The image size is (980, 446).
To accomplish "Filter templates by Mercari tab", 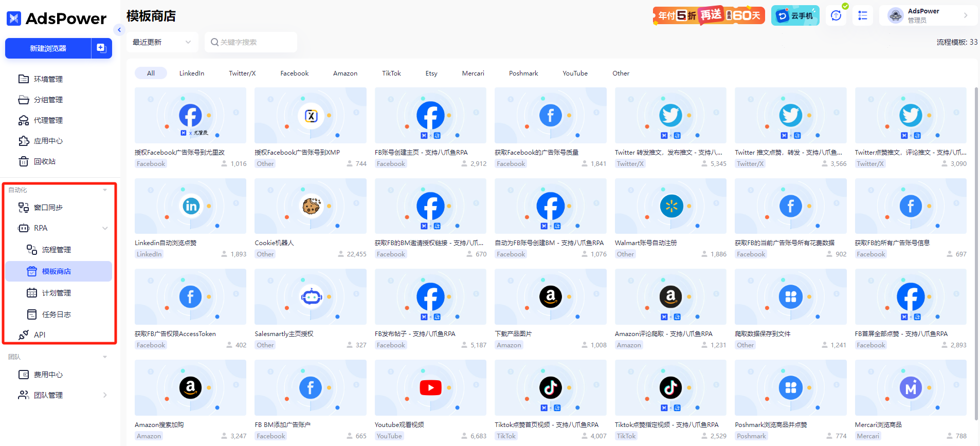I will click(x=473, y=73).
